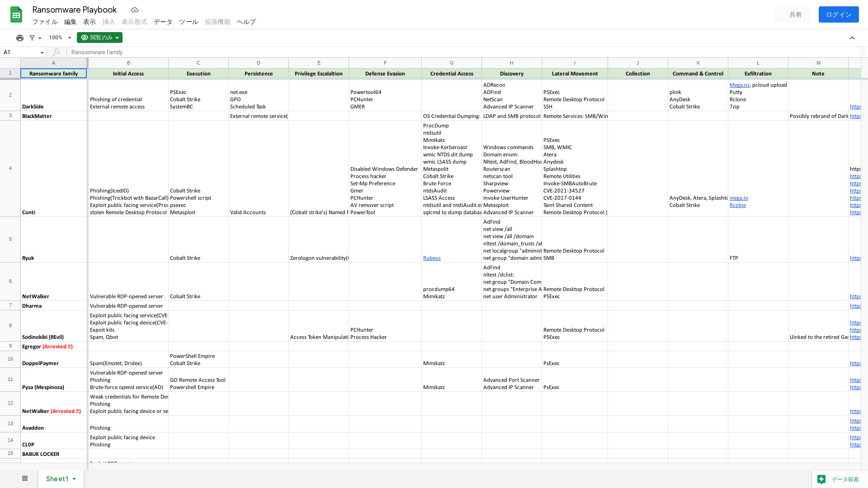Open the ヘルプ menu
The width and height of the screenshot is (868, 488).
(246, 22)
